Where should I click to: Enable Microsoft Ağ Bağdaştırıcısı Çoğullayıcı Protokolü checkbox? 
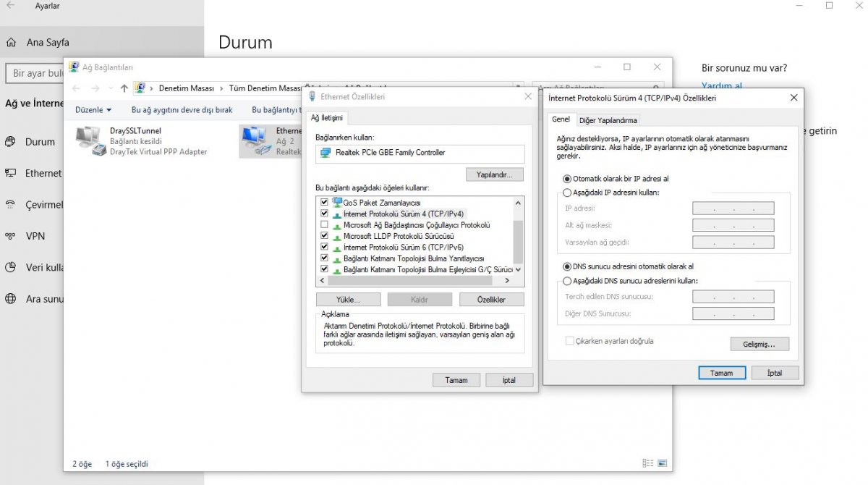324,225
